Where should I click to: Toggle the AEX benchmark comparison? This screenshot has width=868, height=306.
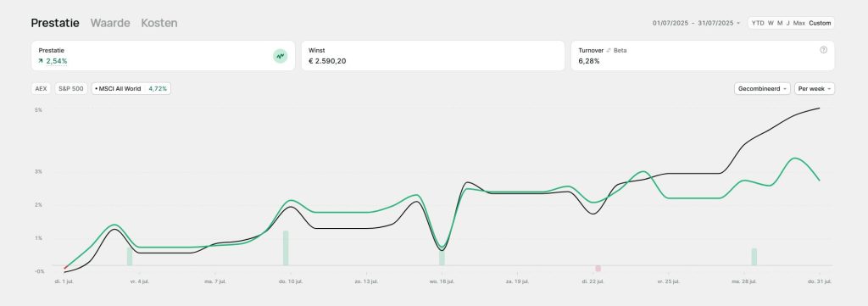point(42,88)
